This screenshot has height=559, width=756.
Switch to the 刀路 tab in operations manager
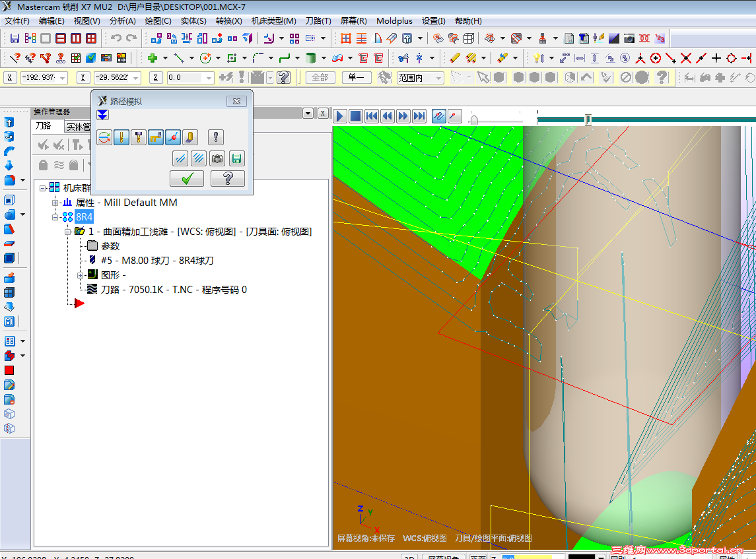(x=44, y=126)
